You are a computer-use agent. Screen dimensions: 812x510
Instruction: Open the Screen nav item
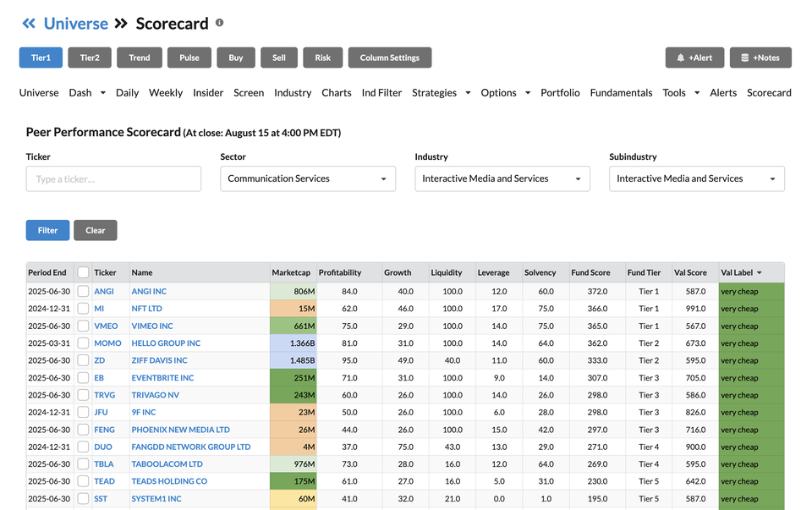click(249, 93)
